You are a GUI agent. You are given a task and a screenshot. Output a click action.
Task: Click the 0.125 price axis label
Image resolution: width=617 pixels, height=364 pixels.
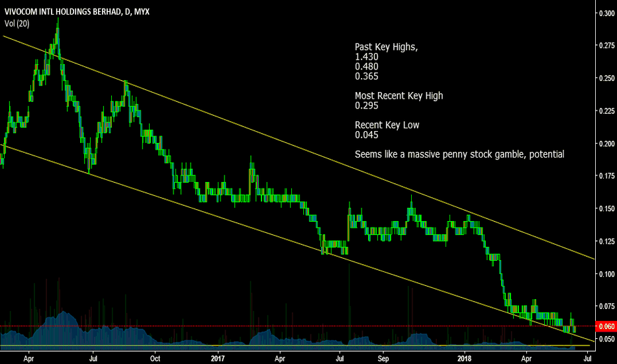tap(607, 241)
